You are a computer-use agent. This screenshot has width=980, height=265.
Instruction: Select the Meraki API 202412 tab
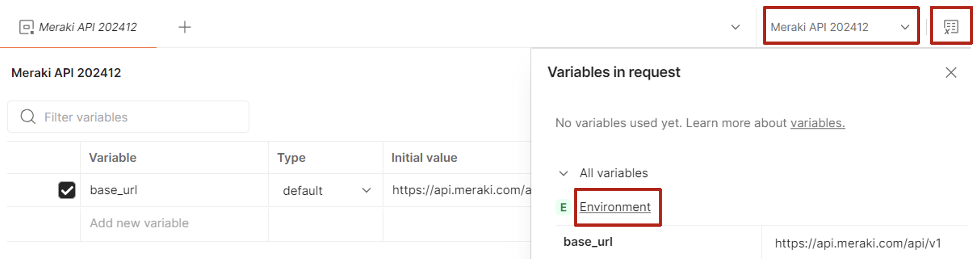88,27
